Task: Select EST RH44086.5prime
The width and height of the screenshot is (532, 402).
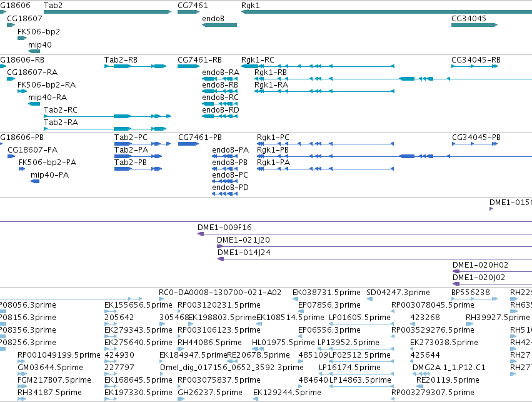Action: click(x=209, y=343)
